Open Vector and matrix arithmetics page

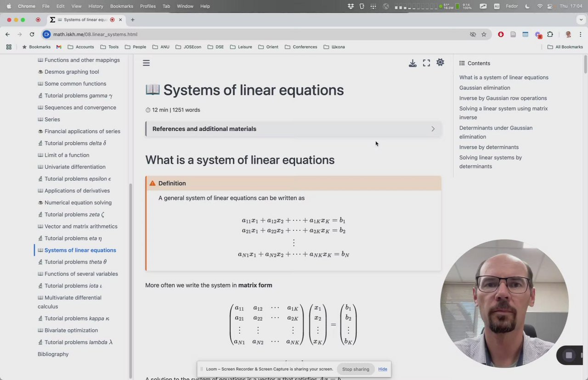click(x=78, y=226)
